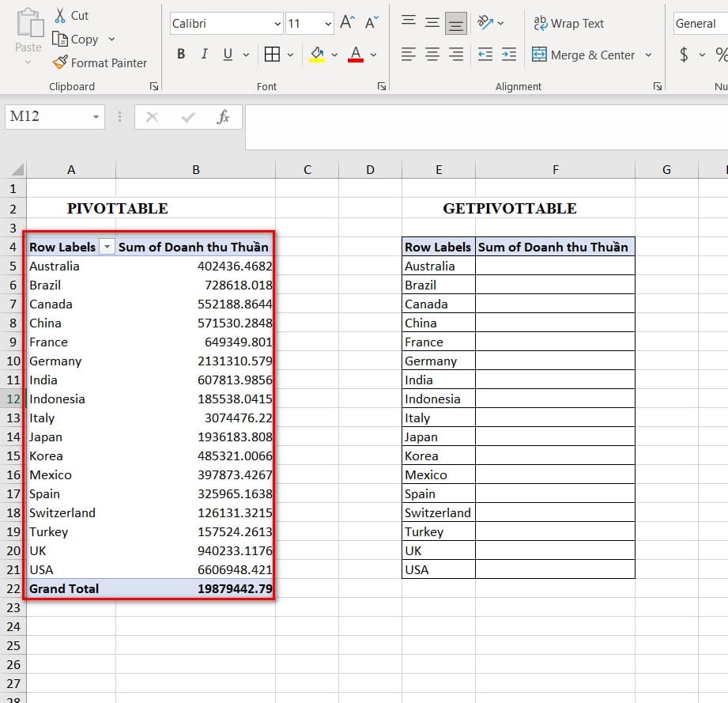Select the Germany value 2131310.579
The image size is (728, 703).
click(x=195, y=361)
